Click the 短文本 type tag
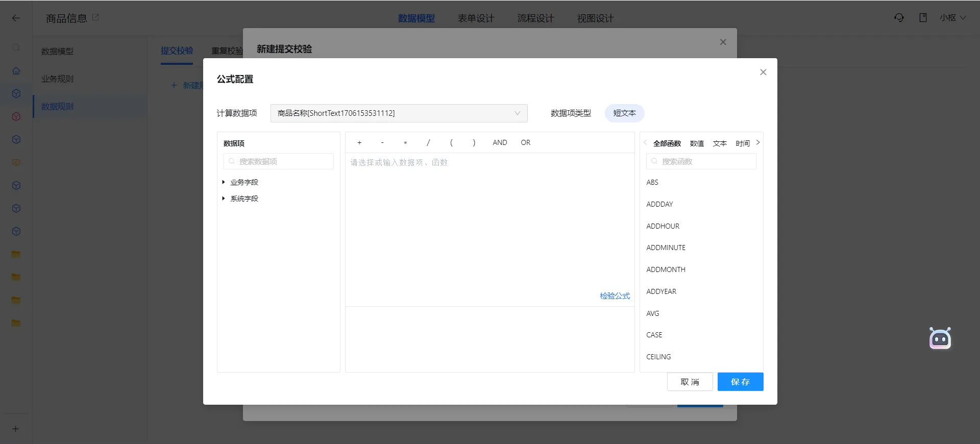Image resolution: width=980 pixels, height=444 pixels. pyautogui.click(x=624, y=113)
